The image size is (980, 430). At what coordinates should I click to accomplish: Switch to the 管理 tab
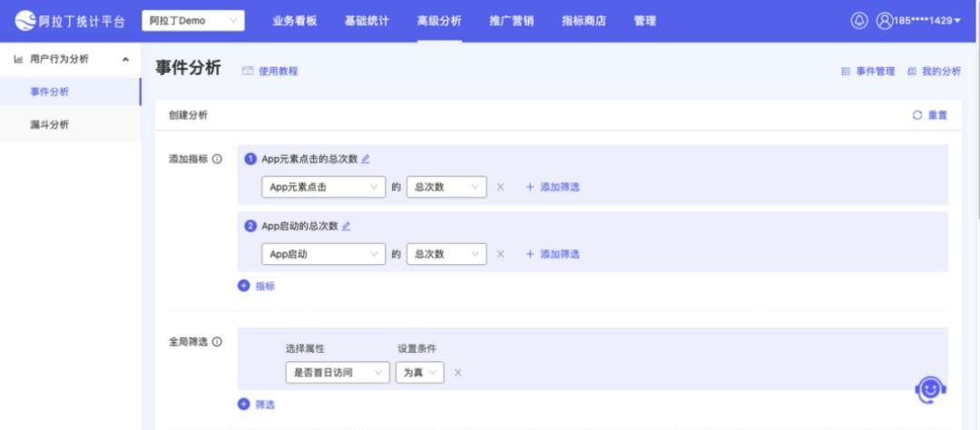pos(645,21)
